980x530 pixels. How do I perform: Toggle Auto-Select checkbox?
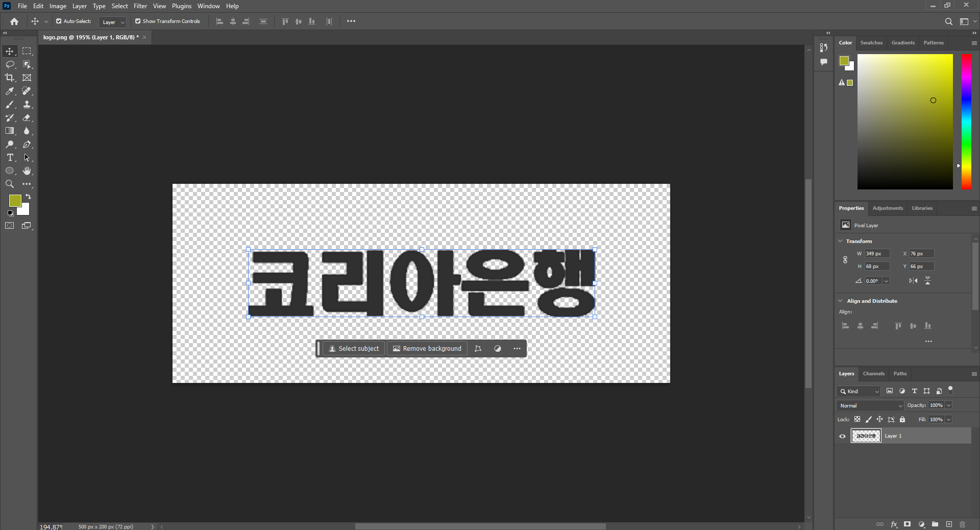(x=59, y=21)
